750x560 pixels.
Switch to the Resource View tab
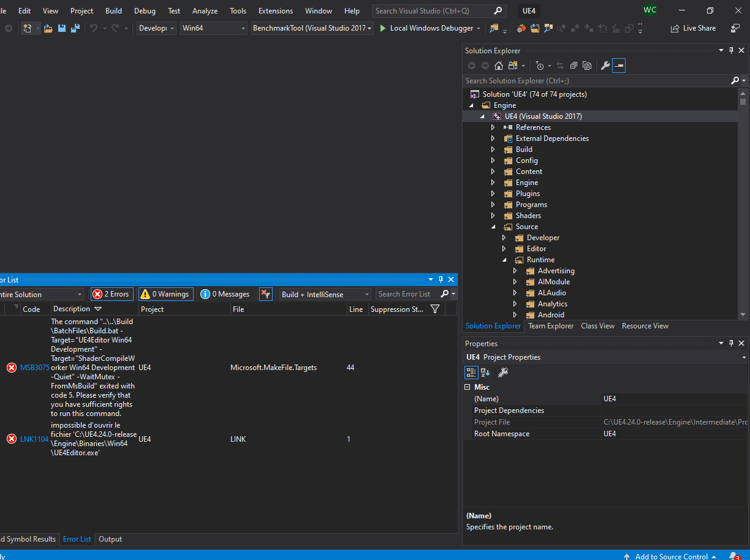click(645, 326)
